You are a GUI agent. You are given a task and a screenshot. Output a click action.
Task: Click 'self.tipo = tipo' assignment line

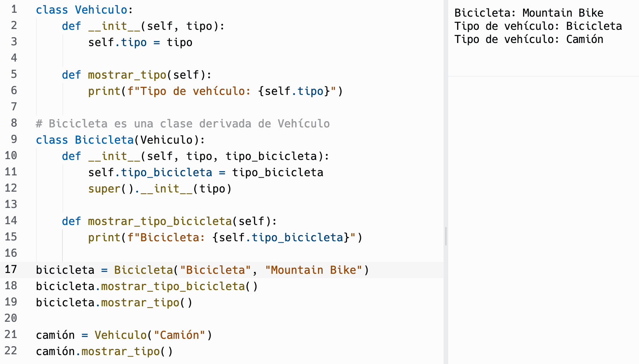pos(140,43)
